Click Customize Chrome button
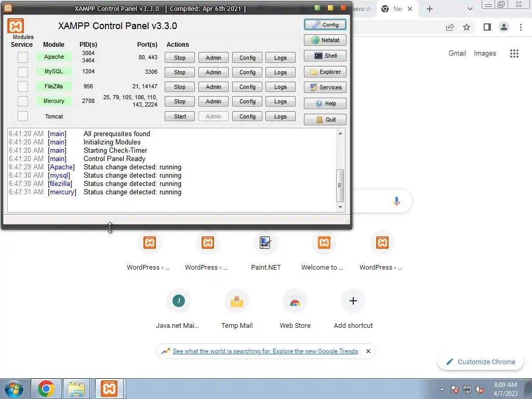The width and height of the screenshot is (532, 399). 481,362
